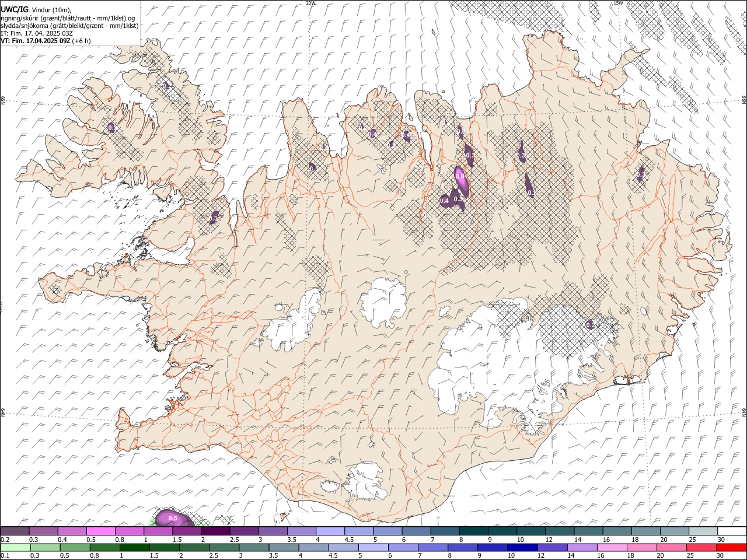This screenshot has width=747, height=560.
Task: Click the 'VT: Fim. 17.04.2025 09Z' valid time
Action: 36,41
